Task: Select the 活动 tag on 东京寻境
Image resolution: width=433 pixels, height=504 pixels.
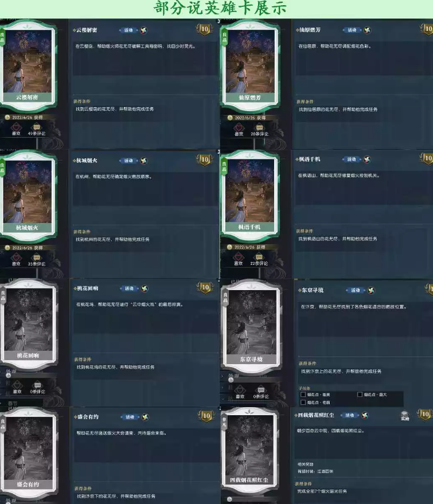Action: tap(356, 290)
